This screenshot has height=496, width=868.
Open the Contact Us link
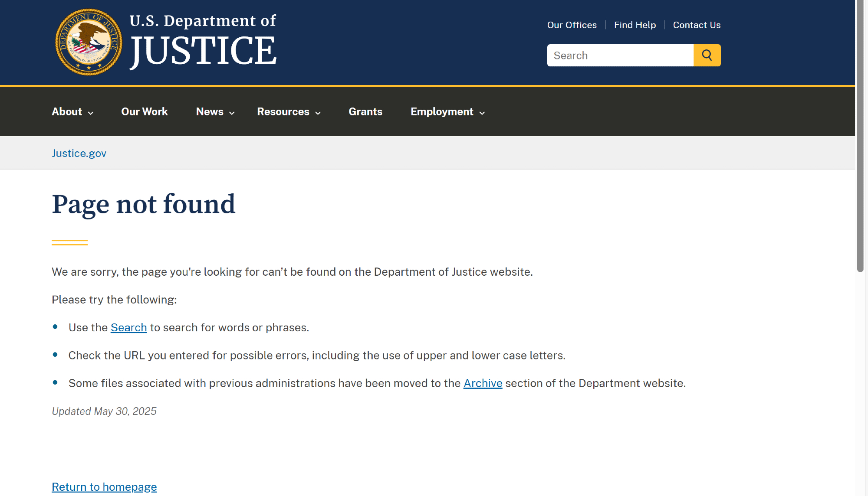(697, 25)
